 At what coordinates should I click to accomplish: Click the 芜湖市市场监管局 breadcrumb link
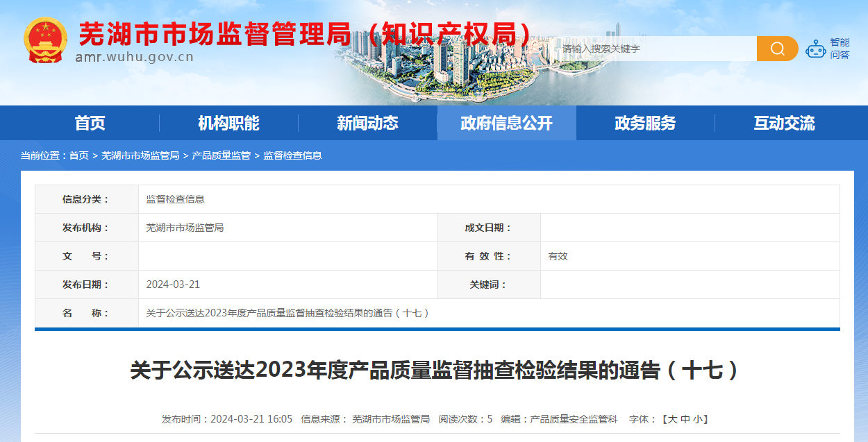tap(140, 155)
